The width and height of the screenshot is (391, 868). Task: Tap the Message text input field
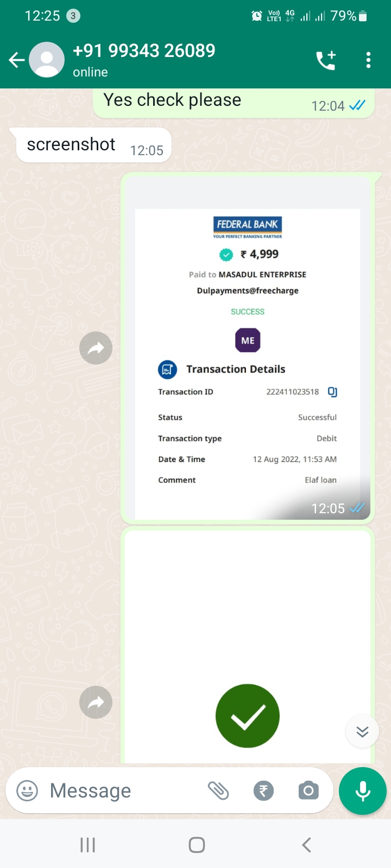tap(119, 790)
